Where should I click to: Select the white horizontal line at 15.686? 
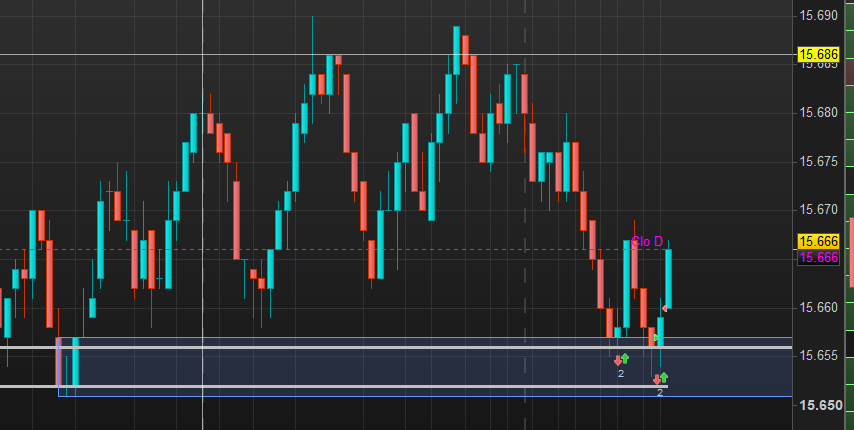[396, 54]
